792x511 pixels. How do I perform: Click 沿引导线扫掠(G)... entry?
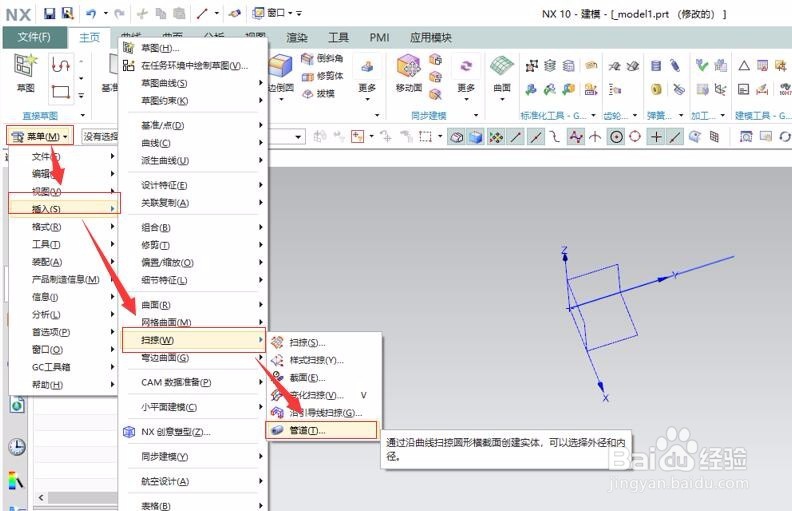tap(325, 413)
